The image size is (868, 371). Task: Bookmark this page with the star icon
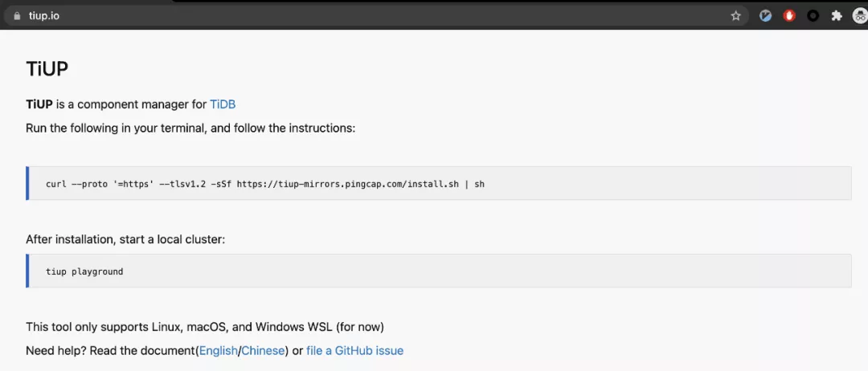tap(735, 16)
